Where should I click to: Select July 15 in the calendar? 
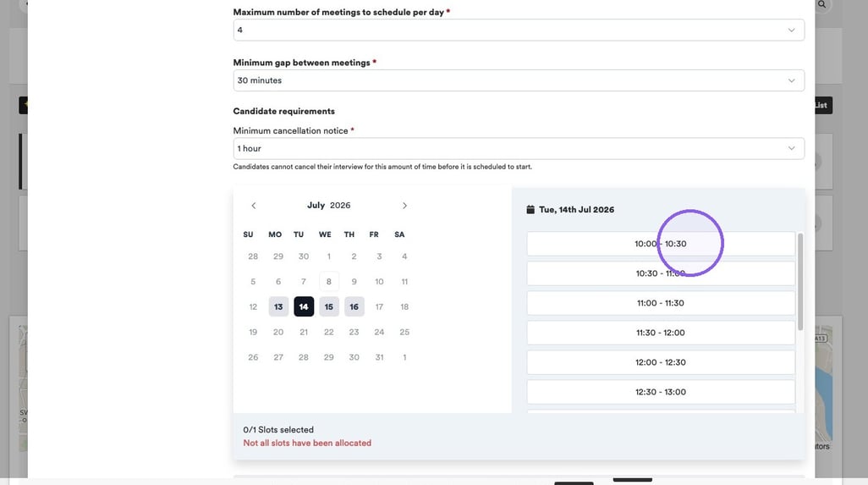click(x=329, y=306)
